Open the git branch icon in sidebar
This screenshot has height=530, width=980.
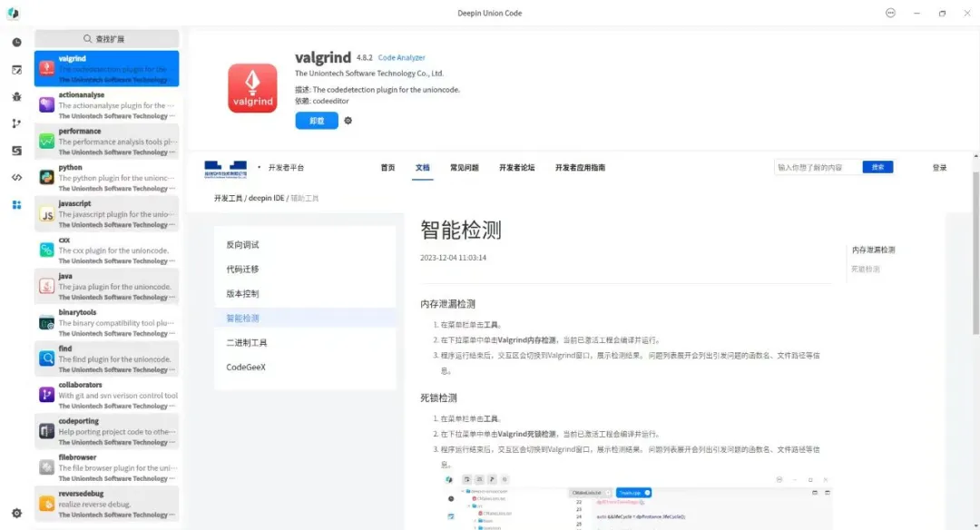click(x=17, y=123)
